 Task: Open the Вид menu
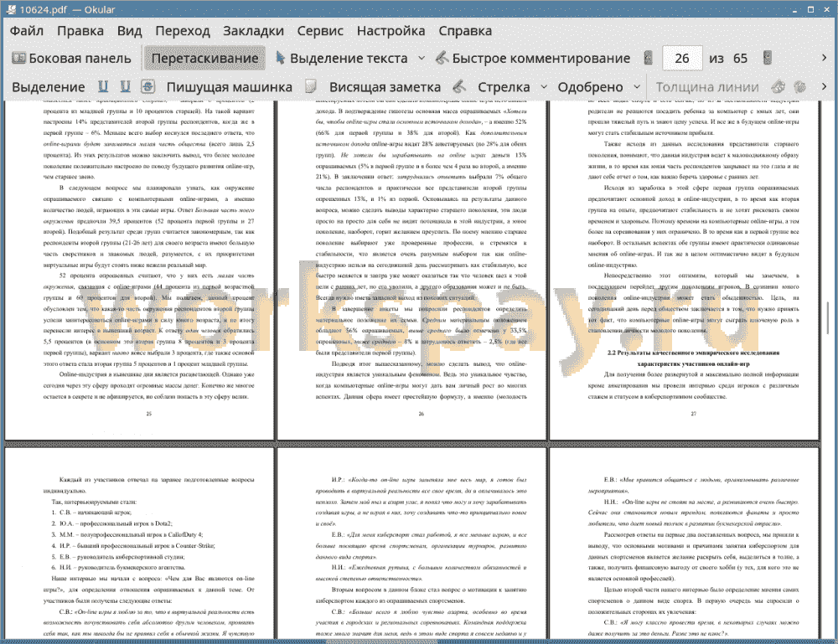[x=129, y=31]
